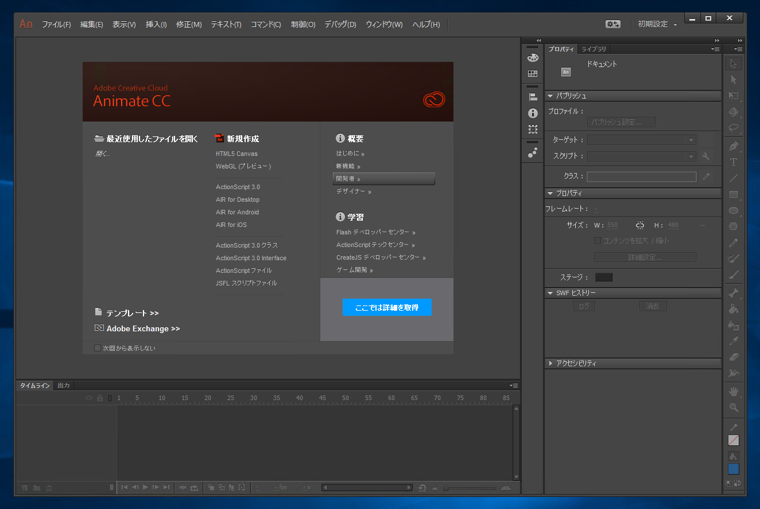Select the Free Transform tool
The height and width of the screenshot is (509, 760).
coord(733,96)
